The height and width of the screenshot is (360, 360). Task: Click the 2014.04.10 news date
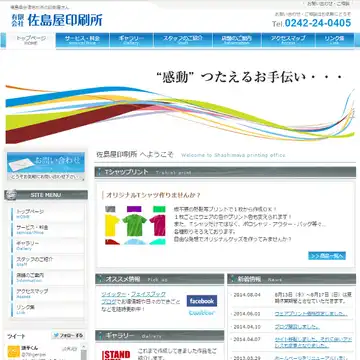[x=247, y=327]
